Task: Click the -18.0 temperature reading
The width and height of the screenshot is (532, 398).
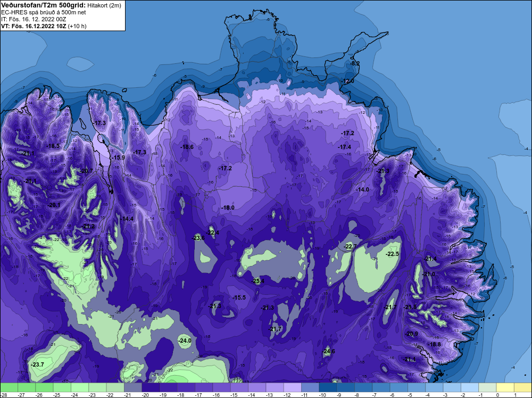Action: tap(228, 208)
